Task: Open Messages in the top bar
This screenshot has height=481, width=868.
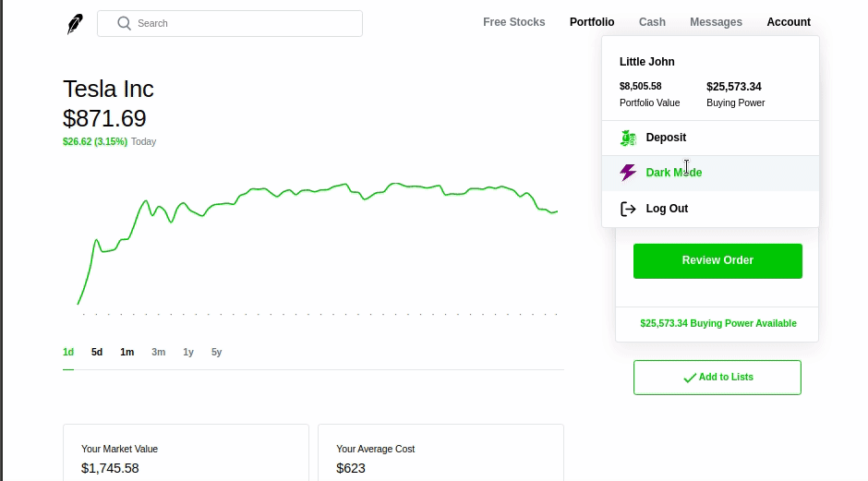Action: (716, 22)
